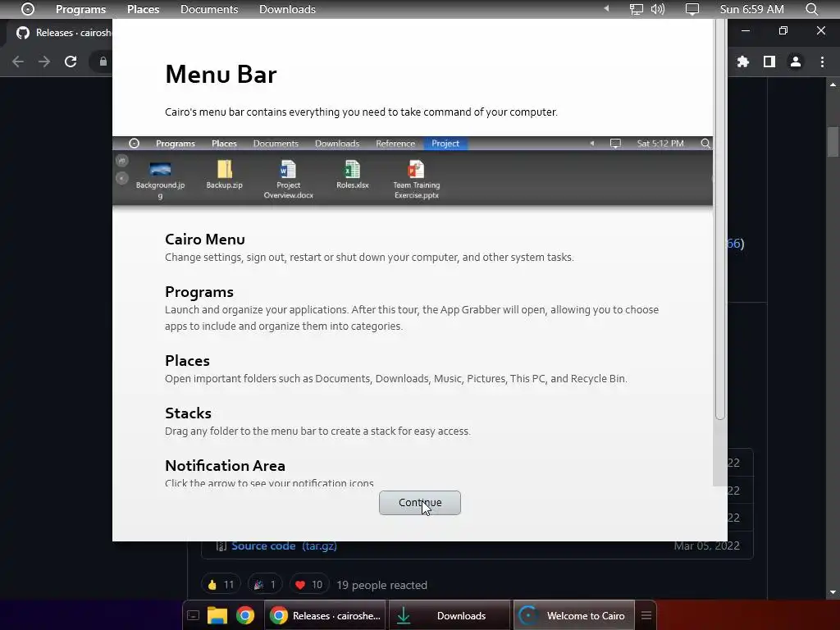Open File Explorer folder icon in taskbar
The height and width of the screenshot is (630, 840).
click(217, 615)
